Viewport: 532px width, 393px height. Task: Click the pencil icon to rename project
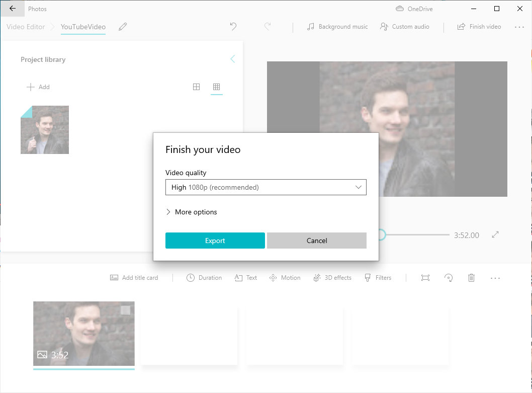tap(123, 27)
